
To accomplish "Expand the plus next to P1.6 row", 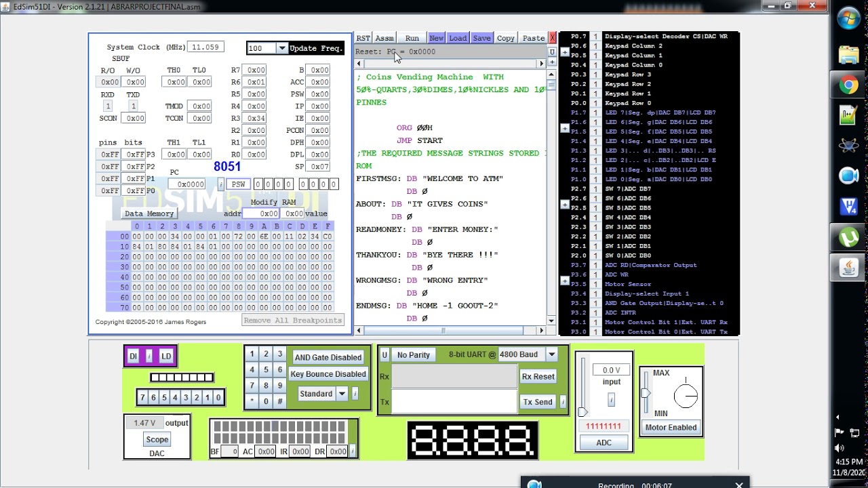I will [565, 128].
